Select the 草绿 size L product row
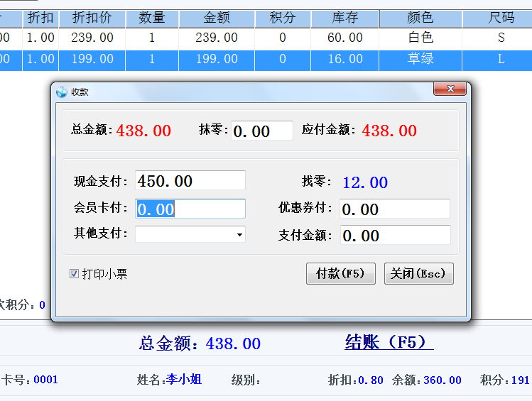The width and height of the screenshot is (532, 401). tap(284, 60)
